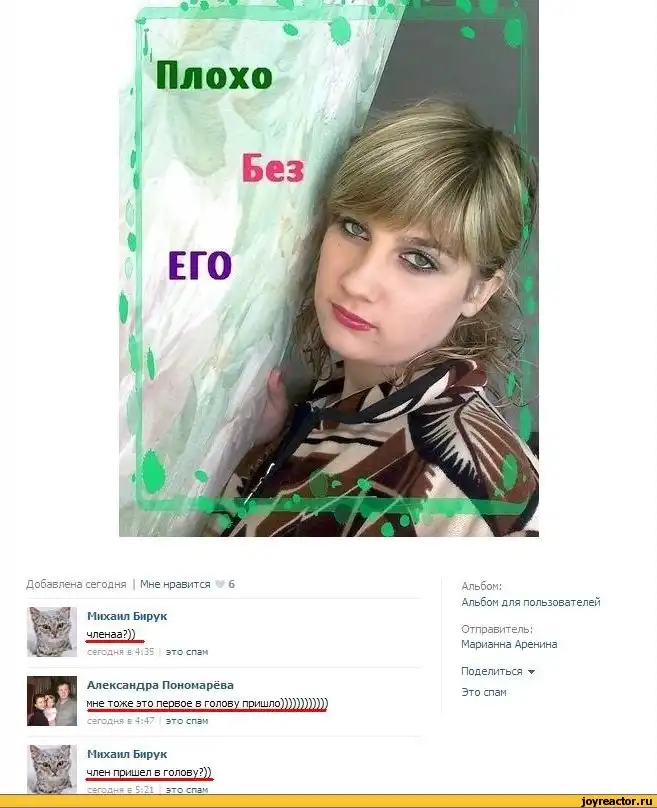
Task: Click the cat avatar of first comment
Action: point(52,632)
